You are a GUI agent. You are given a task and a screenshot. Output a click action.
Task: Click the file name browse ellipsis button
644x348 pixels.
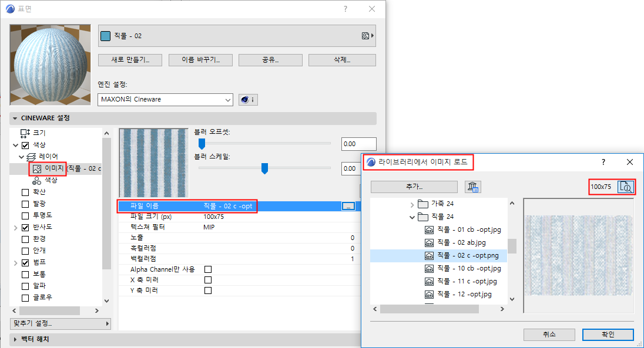point(348,207)
